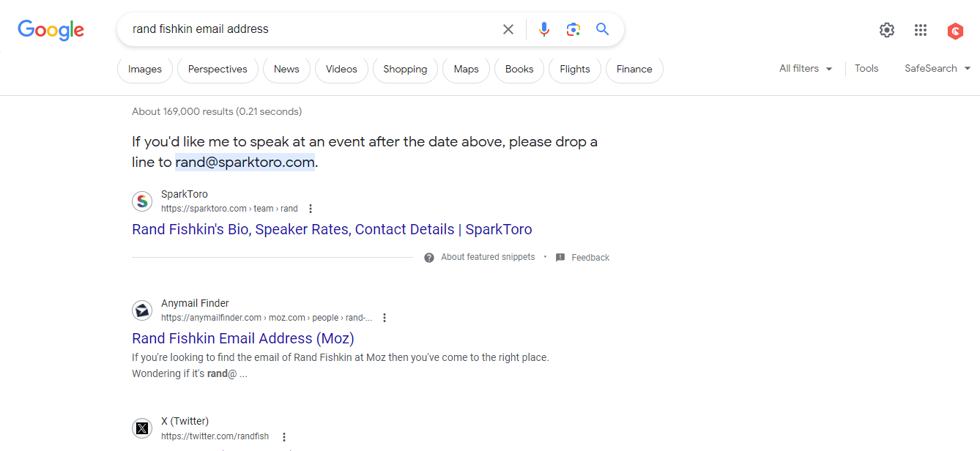Open the SafeSearch dropdown
Screen dimensions: 980x451
click(938, 68)
